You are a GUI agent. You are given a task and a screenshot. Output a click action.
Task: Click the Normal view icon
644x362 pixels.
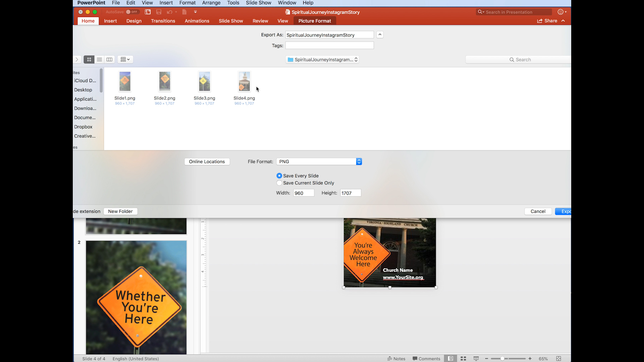pyautogui.click(x=450, y=359)
